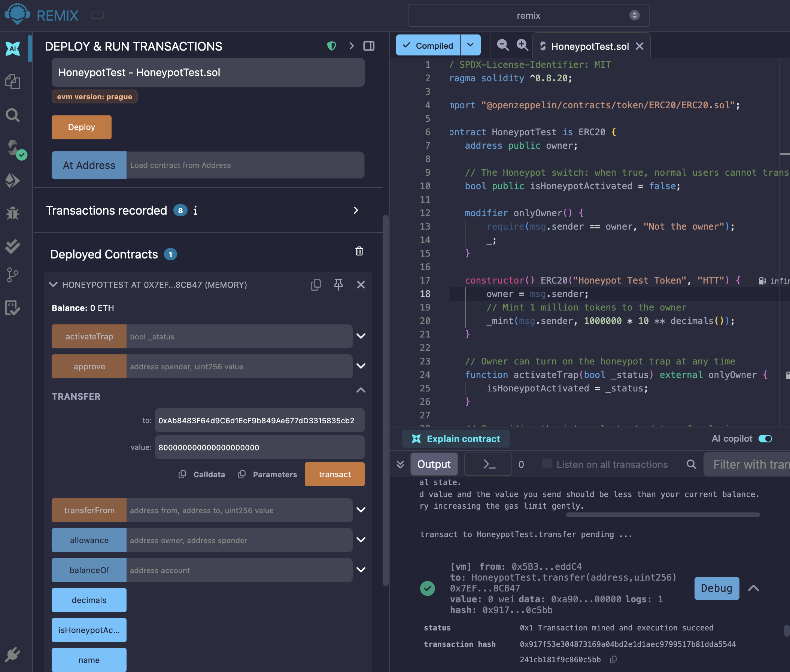Open the file search sidebar icon
This screenshot has height=672, width=790.
coord(13,115)
